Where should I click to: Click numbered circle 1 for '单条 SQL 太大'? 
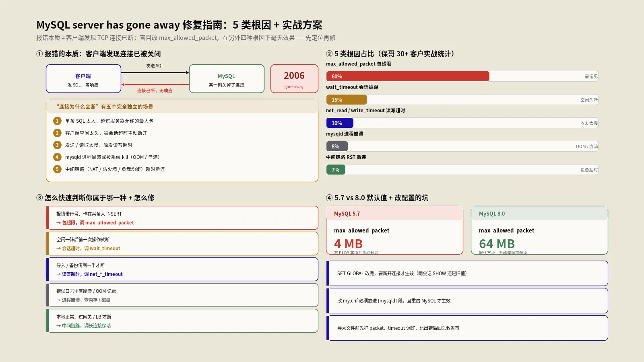[57, 121]
